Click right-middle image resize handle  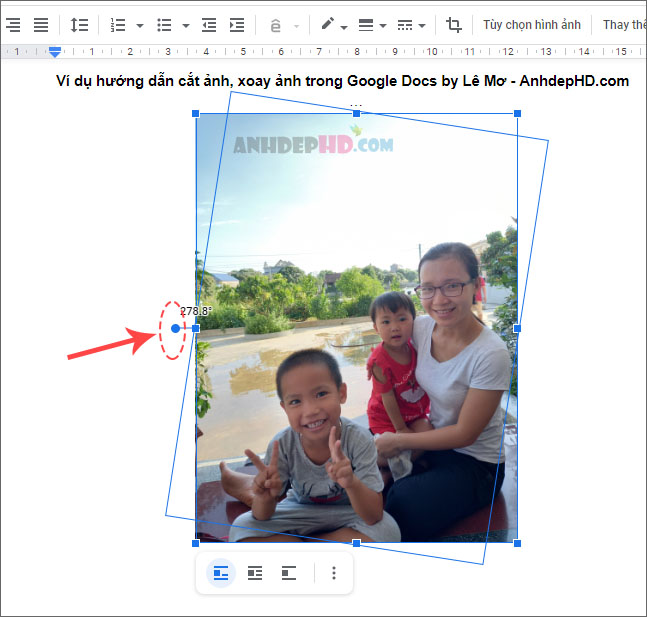pyautogui.click(x=517, y=329)
